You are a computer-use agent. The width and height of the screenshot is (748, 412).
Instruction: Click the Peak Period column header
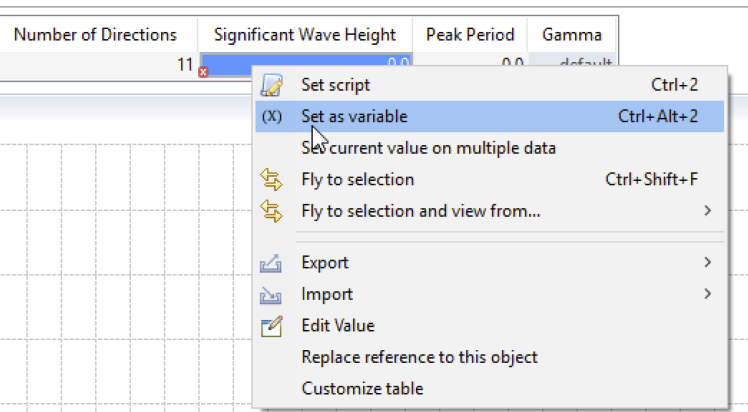coord(470,35)
